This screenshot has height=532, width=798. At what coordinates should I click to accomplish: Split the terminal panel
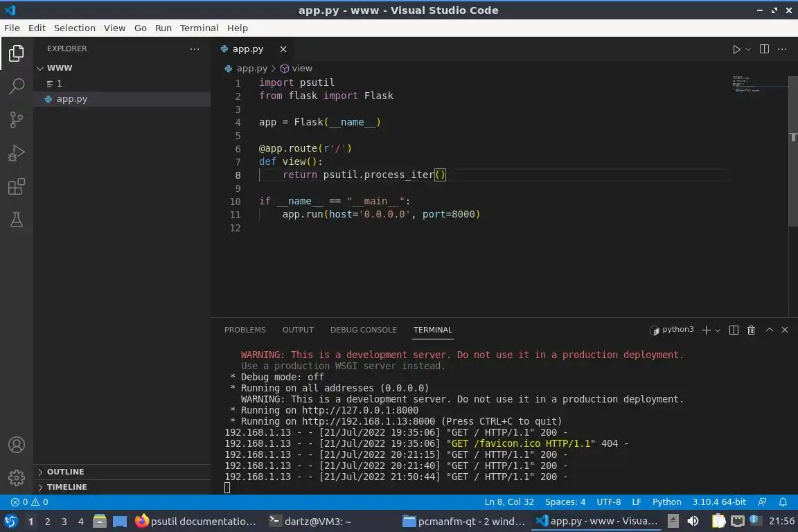pos(734,330)
